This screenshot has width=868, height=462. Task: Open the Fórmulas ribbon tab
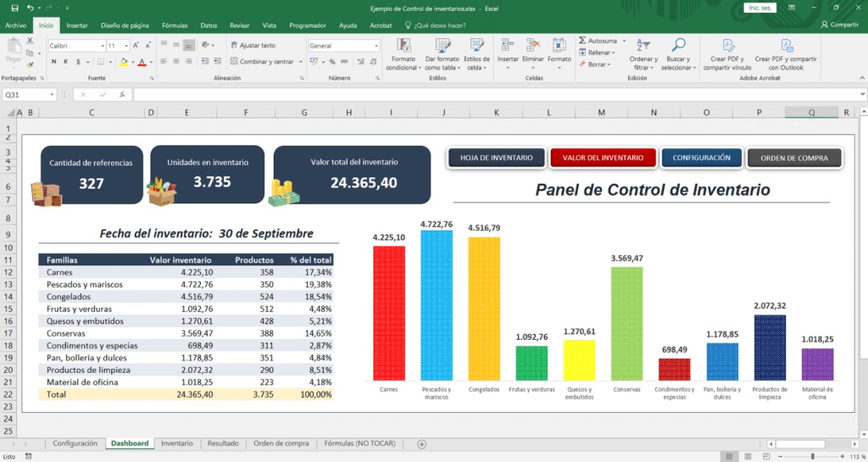(175, 25)
